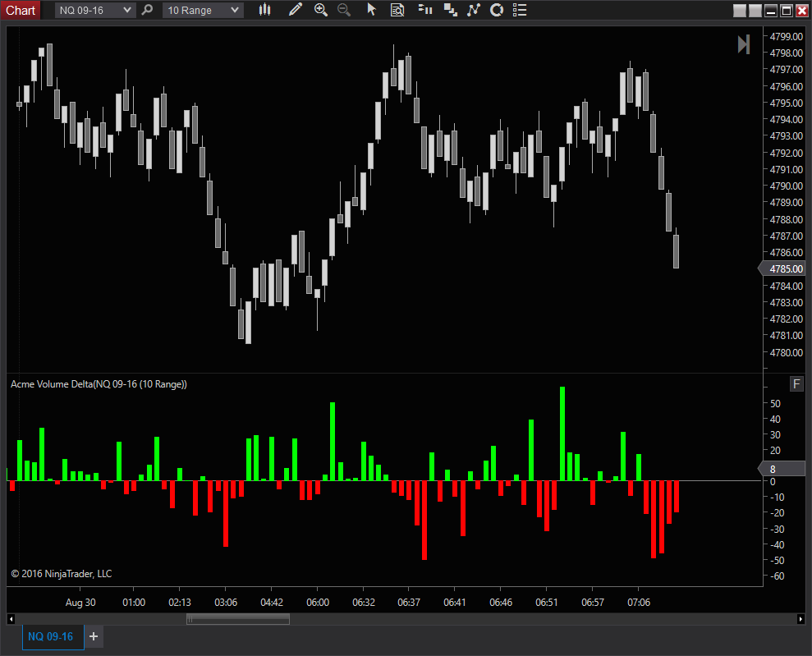Toggle the stacked panels layout icon

451,10
